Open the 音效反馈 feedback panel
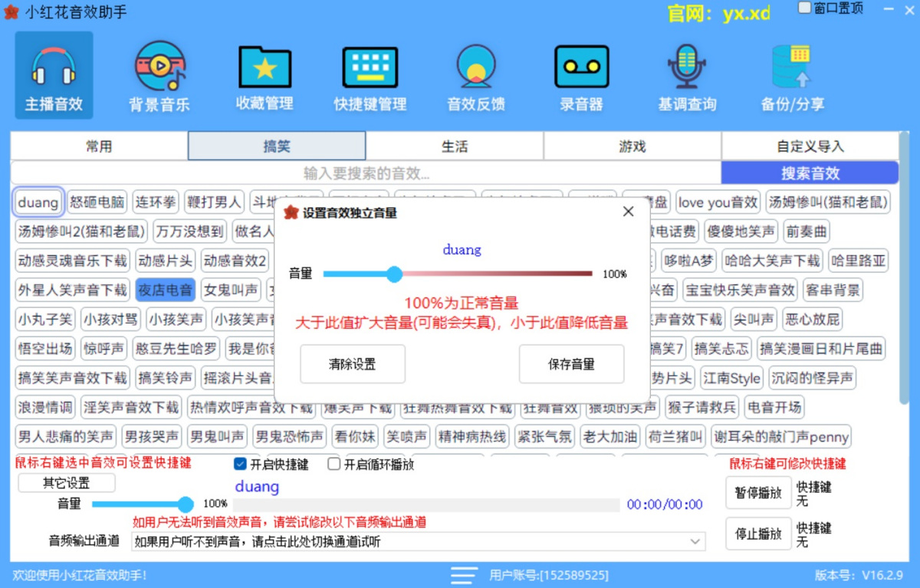Viewport: 920px width, 588px height. pos(475,75)
